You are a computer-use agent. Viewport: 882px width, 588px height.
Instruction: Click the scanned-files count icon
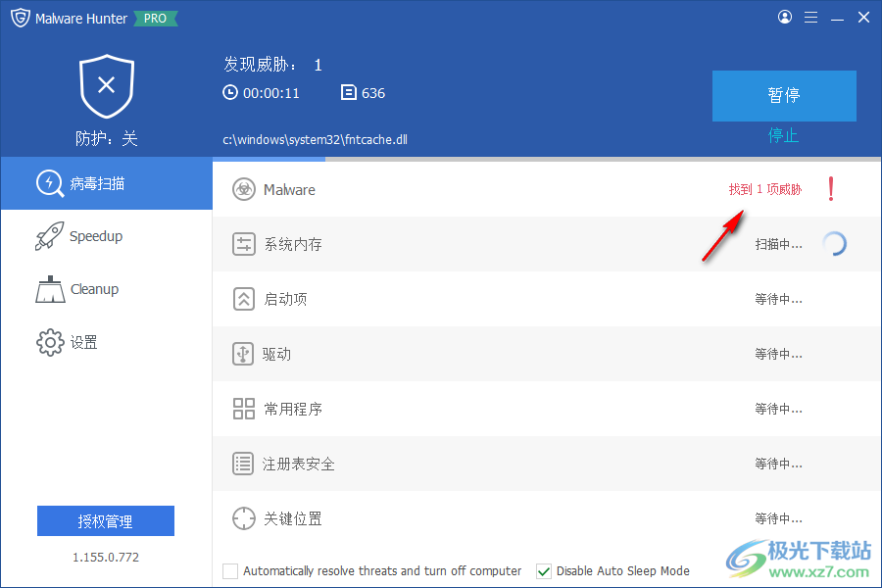pyautogui.click(x=349, y=92)
